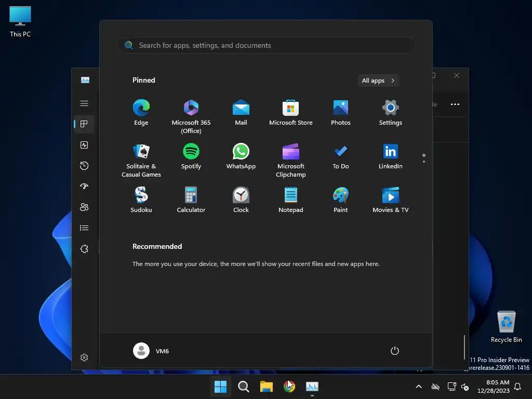Open the VM6 user account menu
This screenshot has height=399, width=532.
point(151,351)
